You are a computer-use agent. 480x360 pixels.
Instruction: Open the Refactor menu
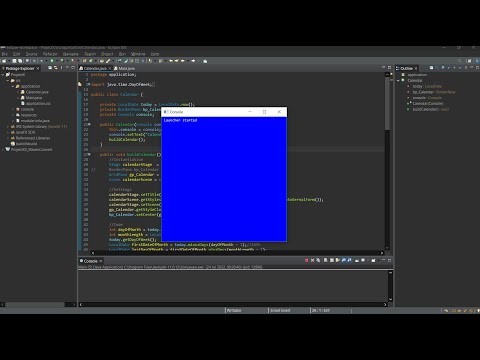pos(50,54)
